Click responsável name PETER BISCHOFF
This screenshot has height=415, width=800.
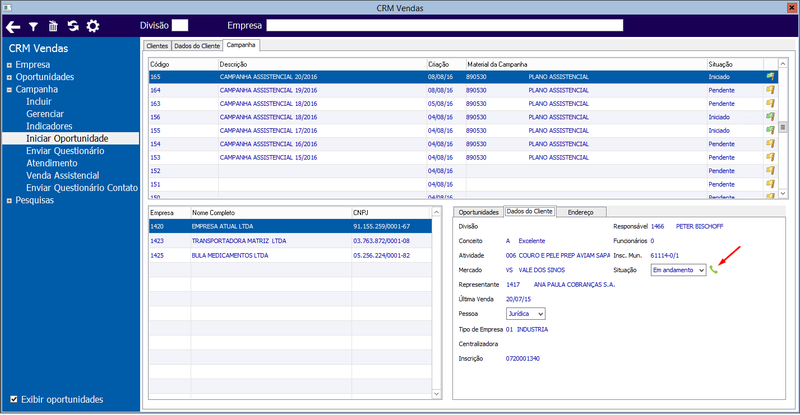699,226
